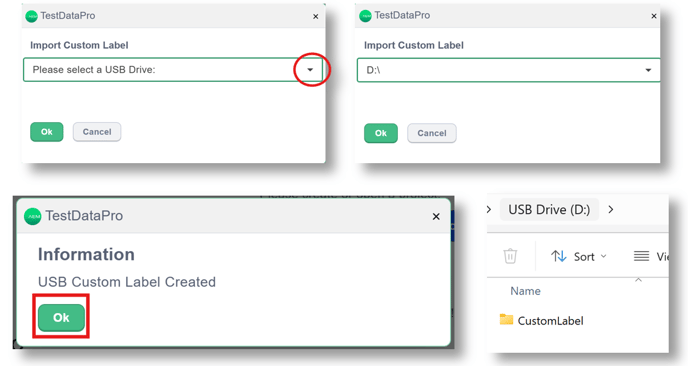This screenshot has width=688, height=366.
Task: Expand the D:\ drive dropdown arrow
Action: [x=648, y=70]
